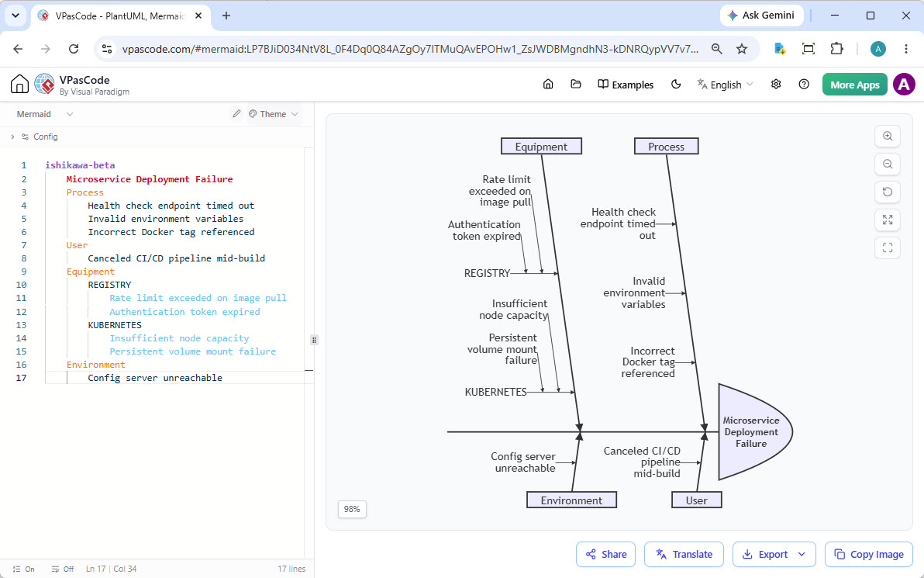924x578 pixels.
Task: Bookmark this page with star icon
Action: click(742, 49)
